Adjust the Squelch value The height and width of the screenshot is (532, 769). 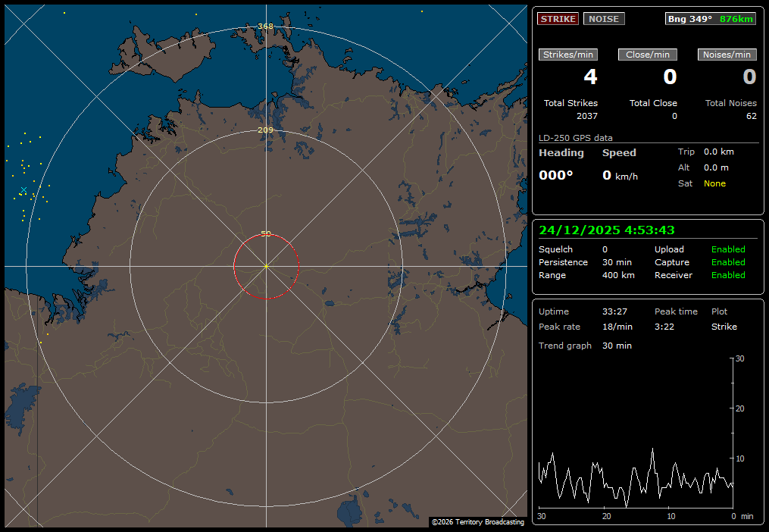[x=605, y=249]
